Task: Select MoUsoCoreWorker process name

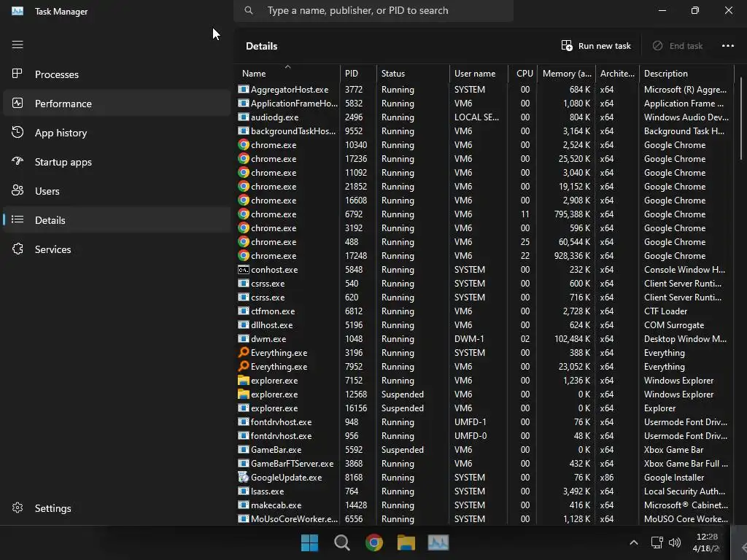Action: pyautogui.click(x=294, y=518)
